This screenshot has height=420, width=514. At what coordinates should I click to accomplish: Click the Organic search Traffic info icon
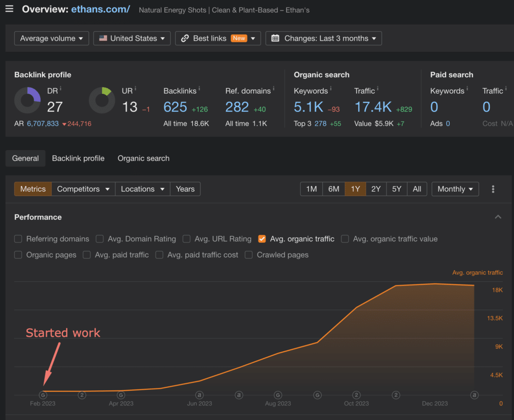(377, 88)
